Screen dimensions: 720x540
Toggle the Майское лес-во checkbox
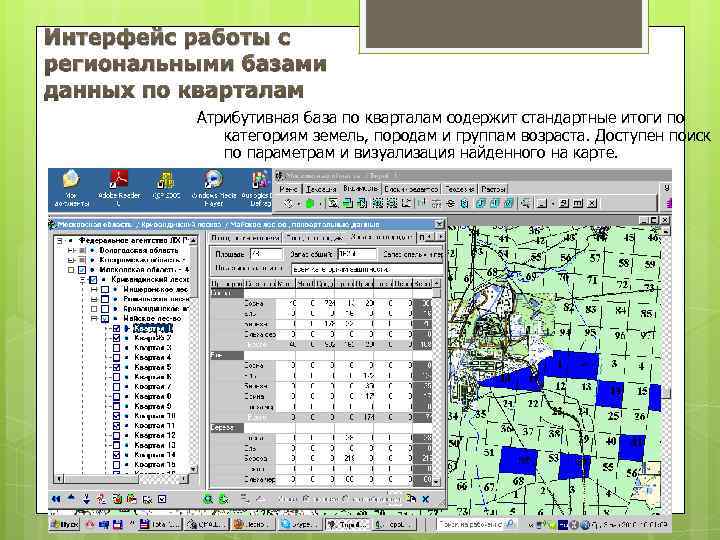(105, 319)
